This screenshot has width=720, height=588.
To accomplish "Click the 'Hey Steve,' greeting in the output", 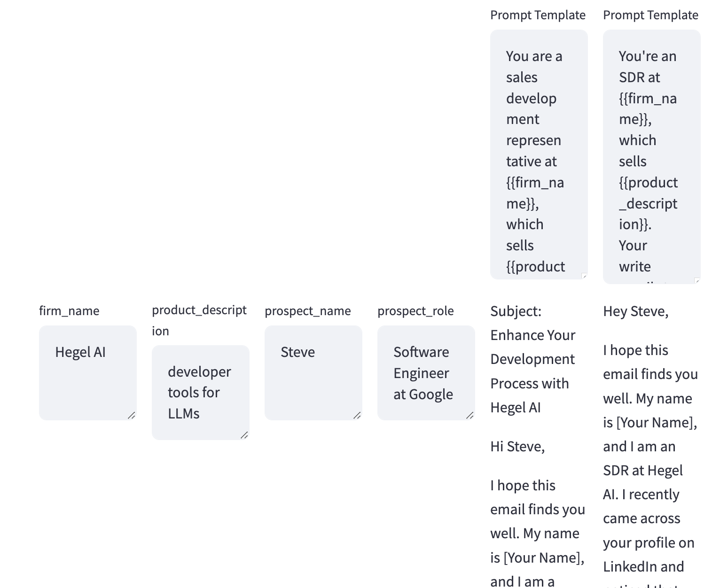I will pos(635,311).
